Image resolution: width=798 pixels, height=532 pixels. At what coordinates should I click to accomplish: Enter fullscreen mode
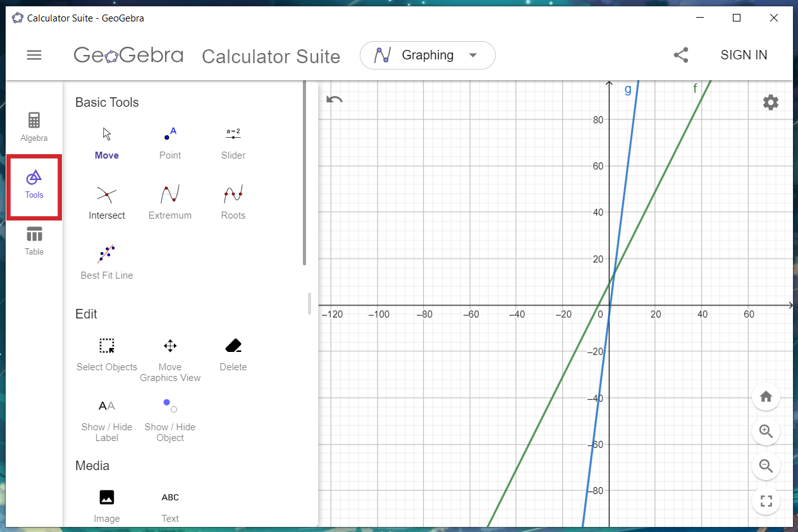tap(766, 502)
